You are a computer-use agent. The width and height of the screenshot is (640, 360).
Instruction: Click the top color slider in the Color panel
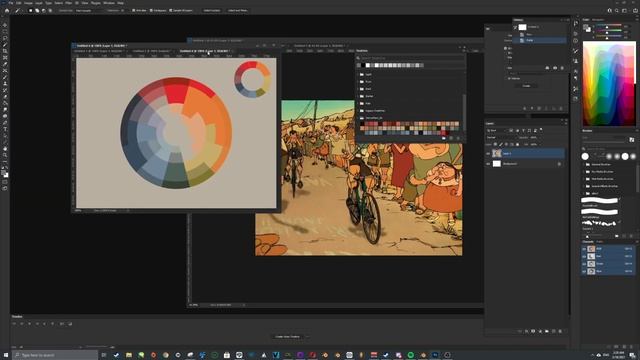(x=609, y=25)
